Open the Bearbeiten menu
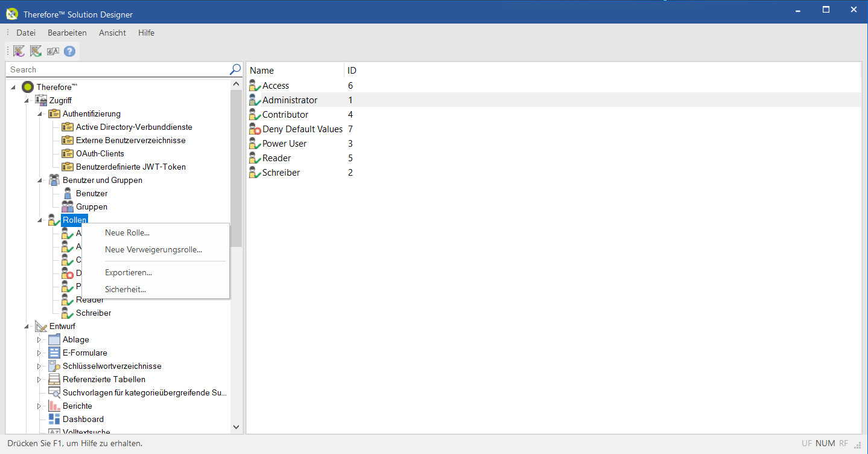Viewport: 868px width, 454px height. pyautogui.click(x=67, y=33)
